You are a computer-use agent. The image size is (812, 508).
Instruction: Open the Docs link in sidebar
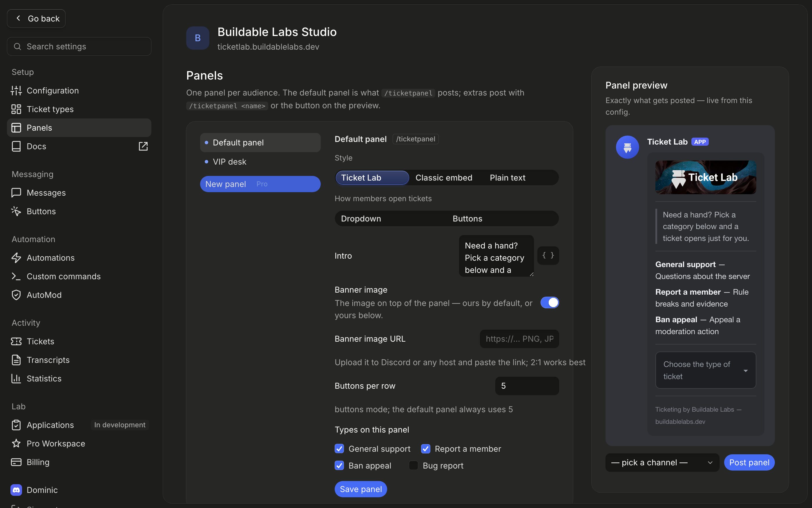79,146
